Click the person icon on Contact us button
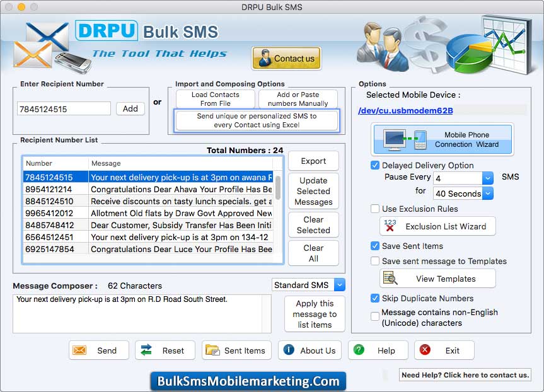Image resolution: width=544 pixels, height=392 pixels. 265,58
